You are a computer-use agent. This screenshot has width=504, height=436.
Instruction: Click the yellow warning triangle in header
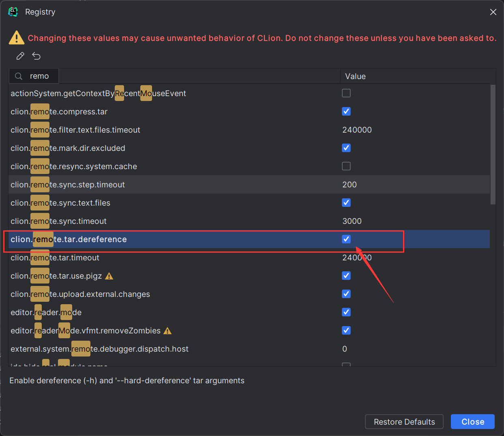coord(16,38)
